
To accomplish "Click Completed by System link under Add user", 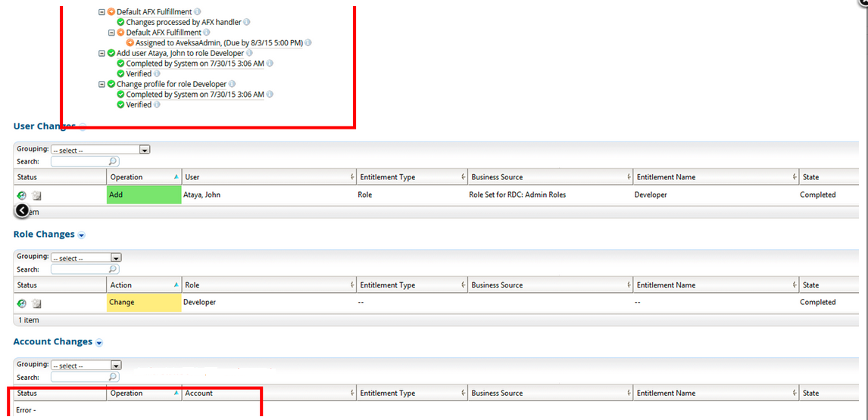I will (195, 64).
